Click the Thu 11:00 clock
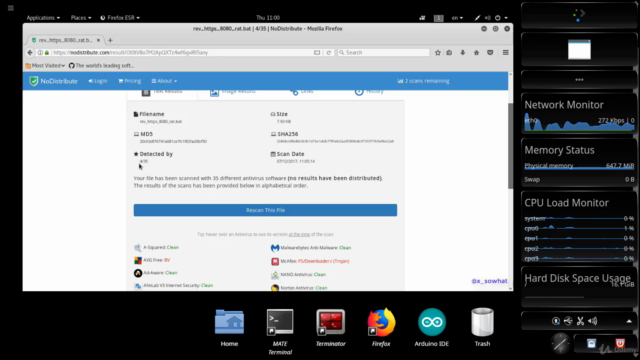This screenshot has width=640, height=360. tap(268, 18)
